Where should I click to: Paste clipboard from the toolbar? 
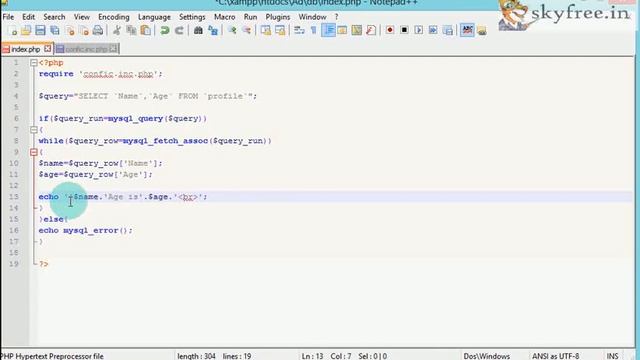145,31
